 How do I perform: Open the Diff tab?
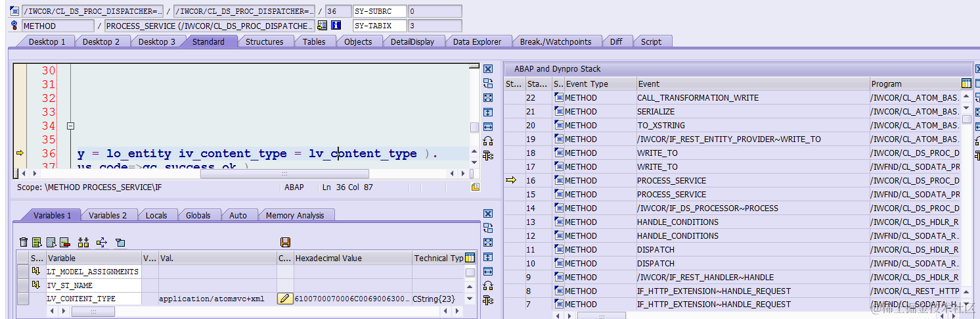coord(616,41)
